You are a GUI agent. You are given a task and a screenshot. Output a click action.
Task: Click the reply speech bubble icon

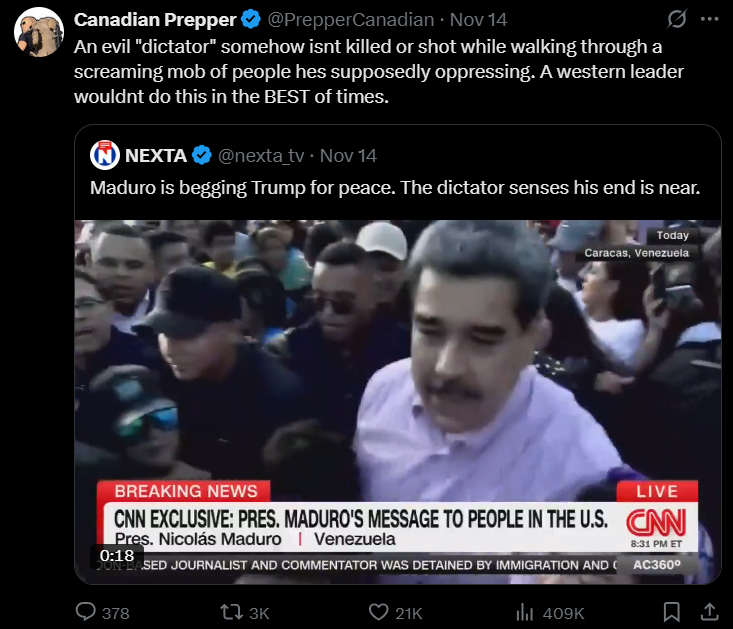(86, 612)
